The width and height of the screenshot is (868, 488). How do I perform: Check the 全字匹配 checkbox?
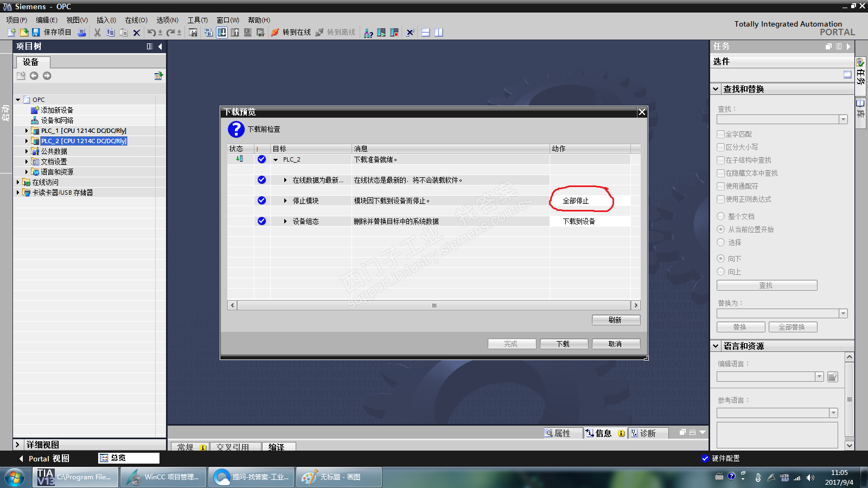(x=720, y=134)
